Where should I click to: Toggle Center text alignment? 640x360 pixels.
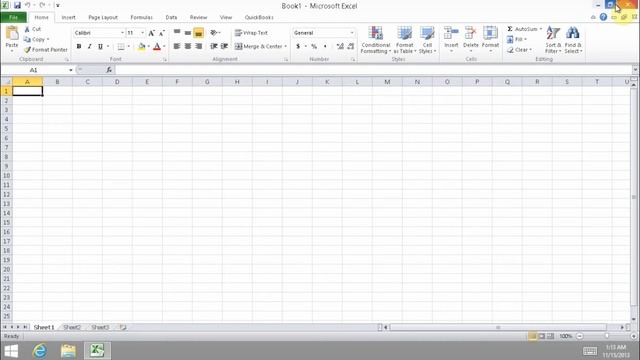coord(188,47)
